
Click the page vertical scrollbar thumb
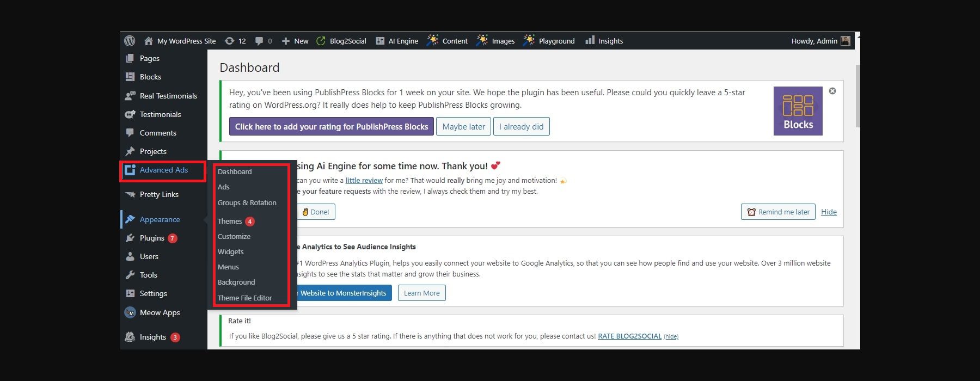[857, 96]
